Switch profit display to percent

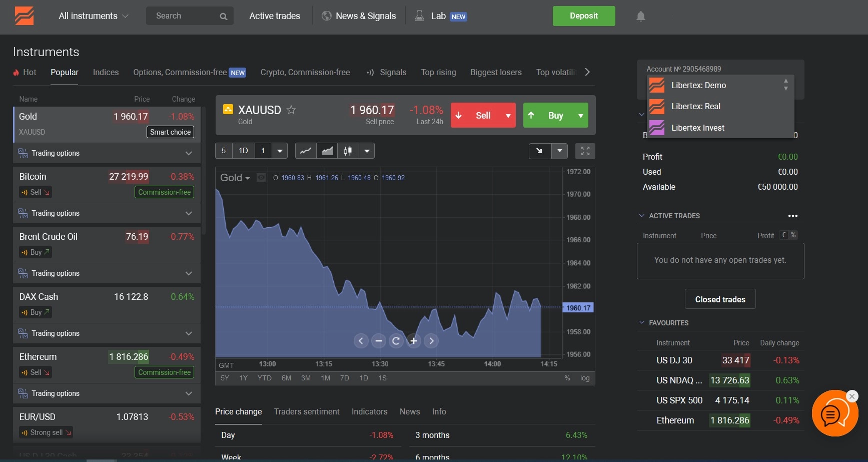click(793, 235)
